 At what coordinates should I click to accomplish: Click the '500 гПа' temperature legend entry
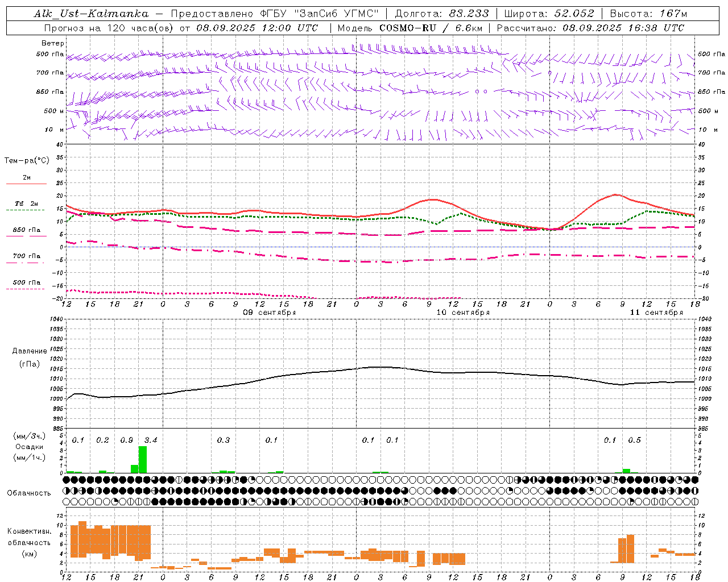coord(27,282)
